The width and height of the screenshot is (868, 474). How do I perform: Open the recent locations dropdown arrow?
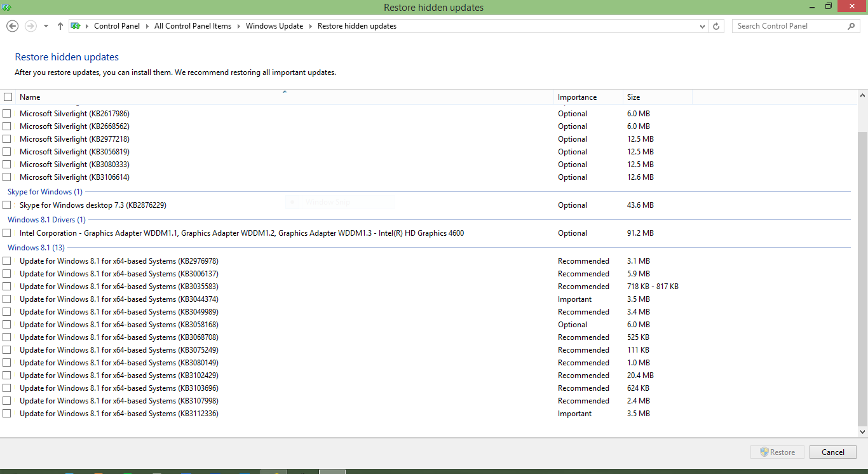tap(46, 26)
